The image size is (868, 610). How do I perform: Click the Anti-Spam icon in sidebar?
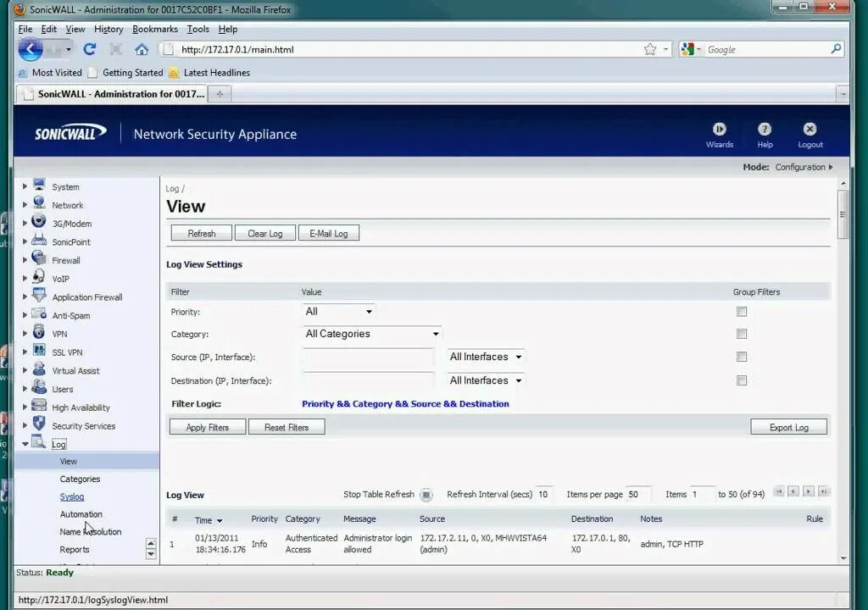point(39,313)
